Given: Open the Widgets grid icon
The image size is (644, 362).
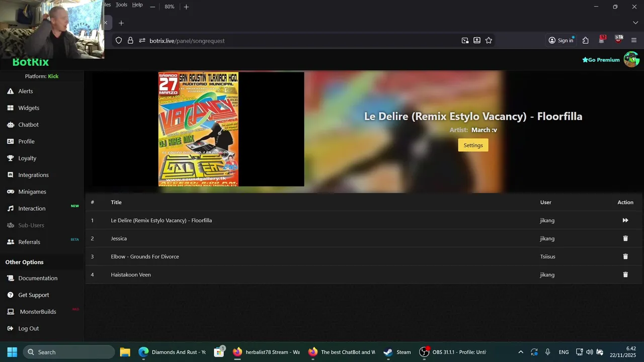Looking at the screenshot, I should [x=10, y=108].
